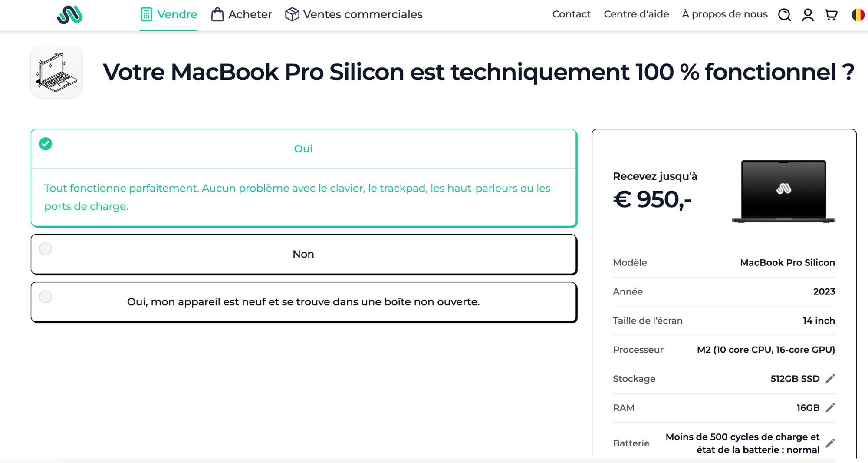This screenshot has height=463, width=868.
Task: Edit RAM with the pencil icon
Action: pos(830,408)
